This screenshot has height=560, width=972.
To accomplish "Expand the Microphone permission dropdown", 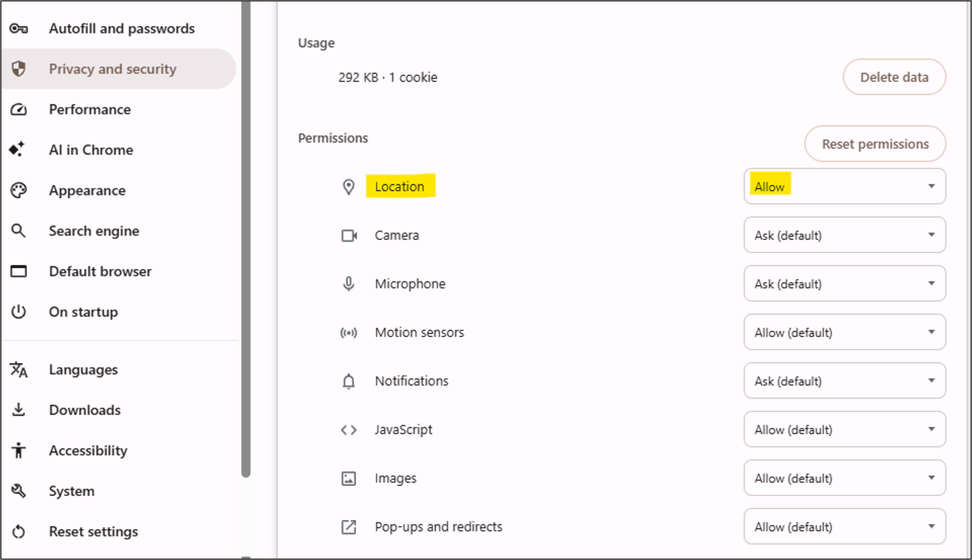I will click(845, 283).
